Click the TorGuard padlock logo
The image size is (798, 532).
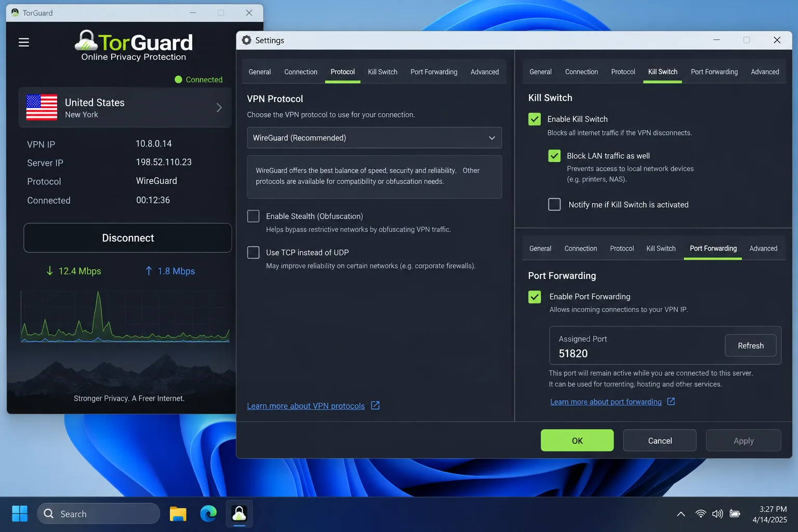pyautogui.click(x=86, y=40)
